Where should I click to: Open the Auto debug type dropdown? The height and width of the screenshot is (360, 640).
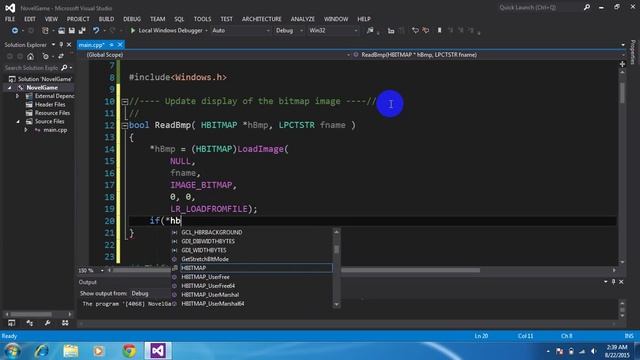pyautogui.click(x=241, y=31)
